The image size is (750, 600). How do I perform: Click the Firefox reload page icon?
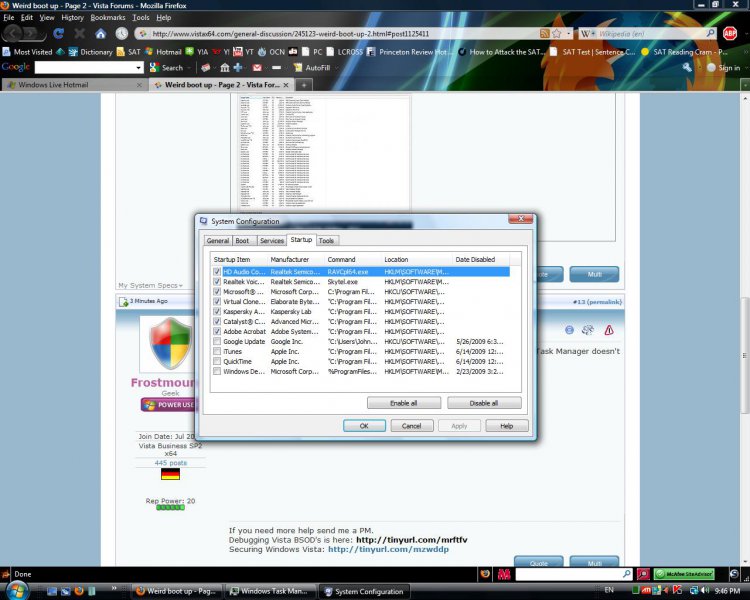(58, 33)
